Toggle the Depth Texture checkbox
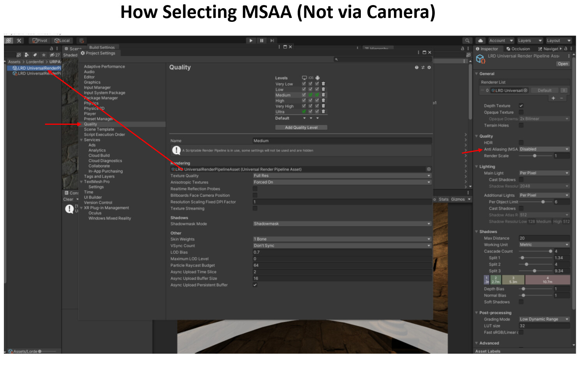 pyautogui.click(x=522, y=106)
